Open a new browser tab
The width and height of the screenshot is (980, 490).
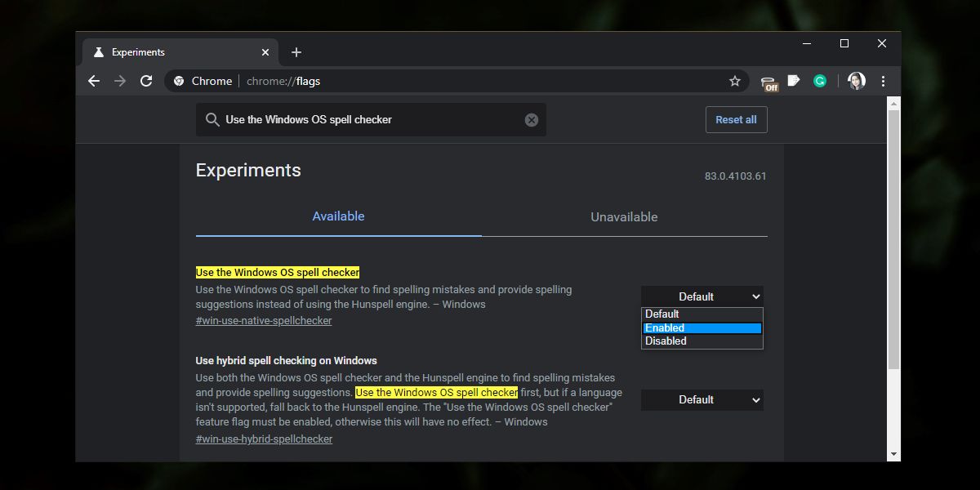click(296, 51)
